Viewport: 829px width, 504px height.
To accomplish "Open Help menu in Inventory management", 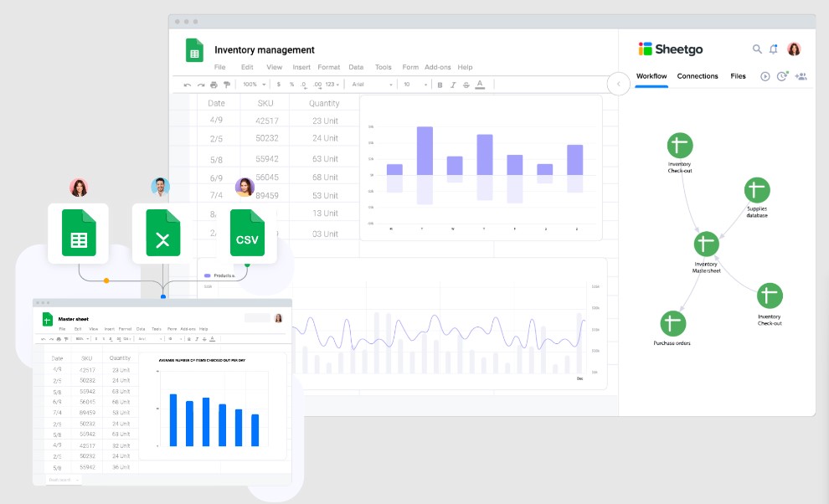I will click(466, 67).
